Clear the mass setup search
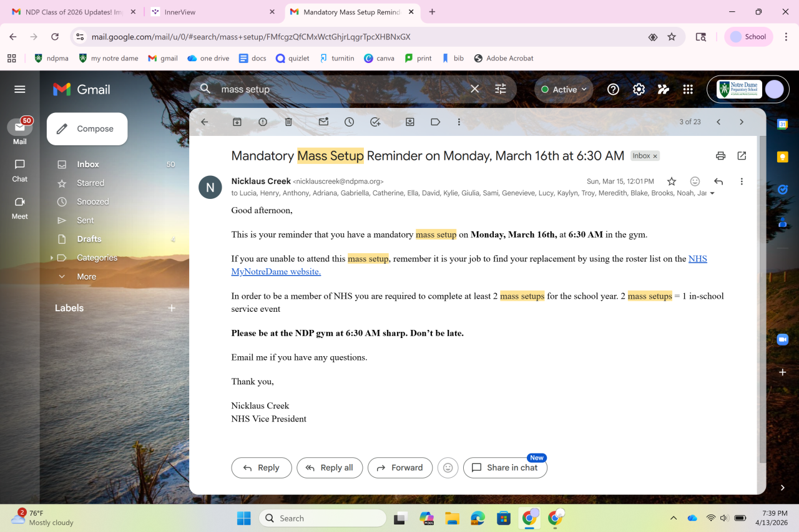Screen dimensions: 799x532 [475, 89]
